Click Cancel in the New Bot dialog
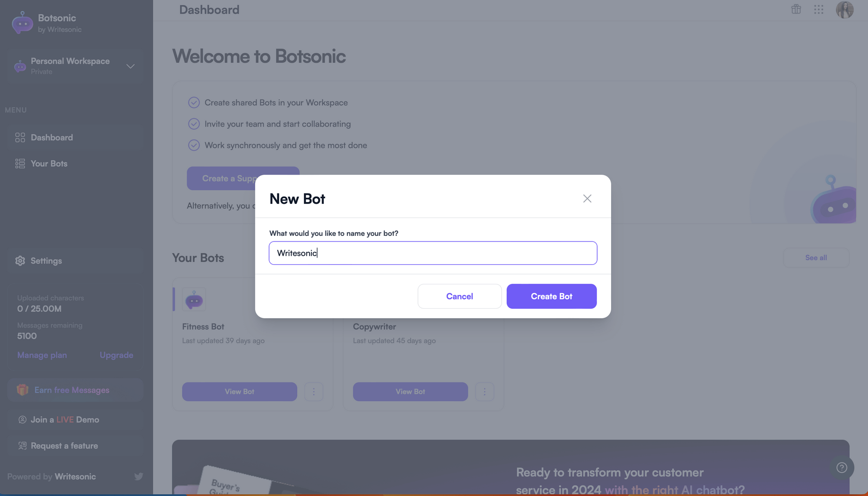The width and height of the screenshot is (868, 496). coord(460,296)
